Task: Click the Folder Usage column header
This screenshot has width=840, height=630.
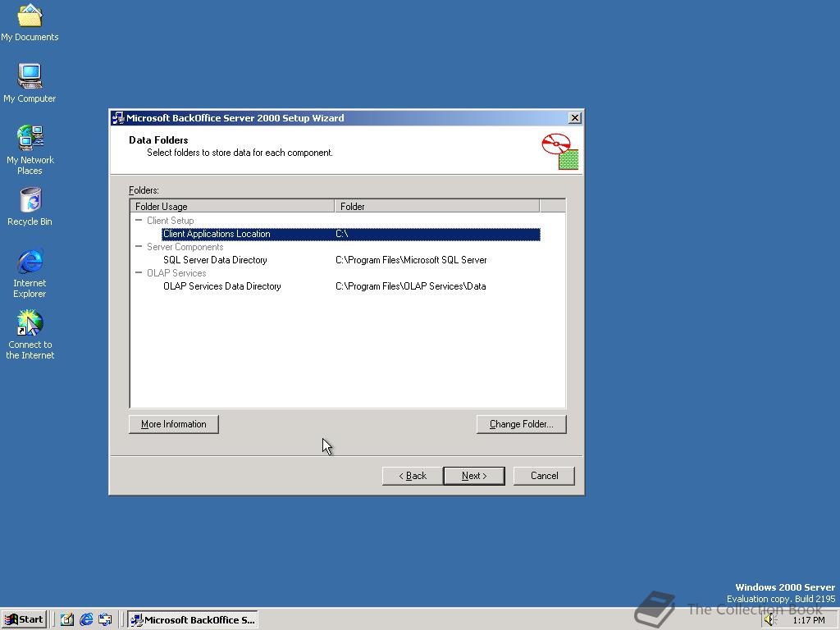Action: [232, 206]
